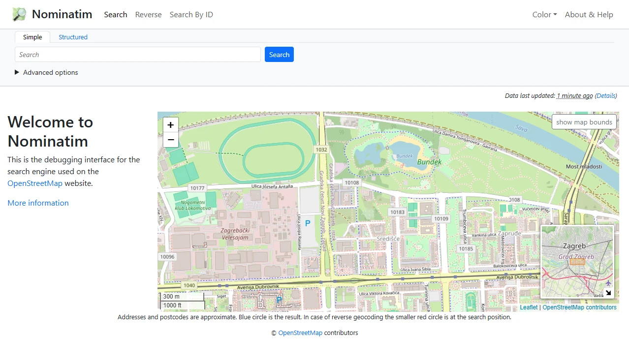629x364 pixels.
Task: Open the Search By ID page
Action: 191,15
